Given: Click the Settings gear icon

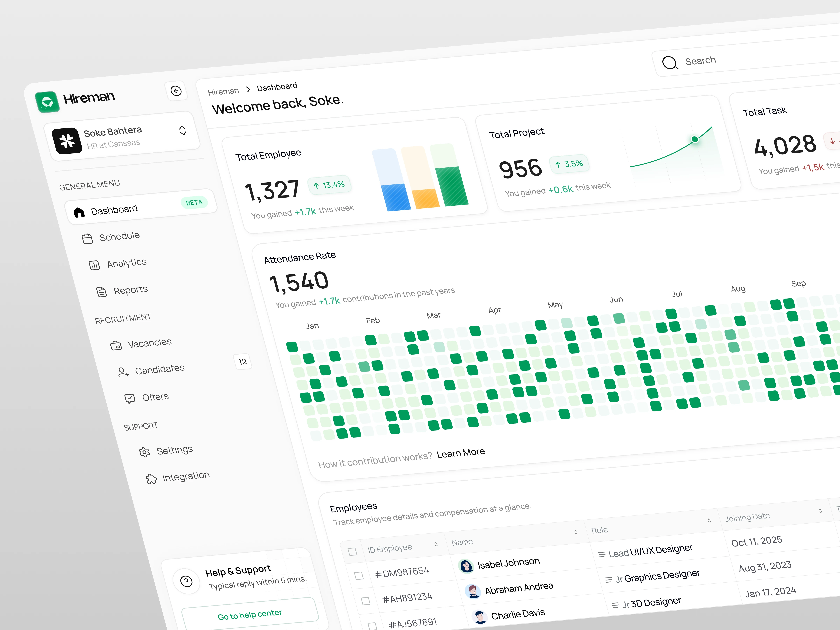Looking at the screenshot, I should pyautogui.click(x=144, y=452).
